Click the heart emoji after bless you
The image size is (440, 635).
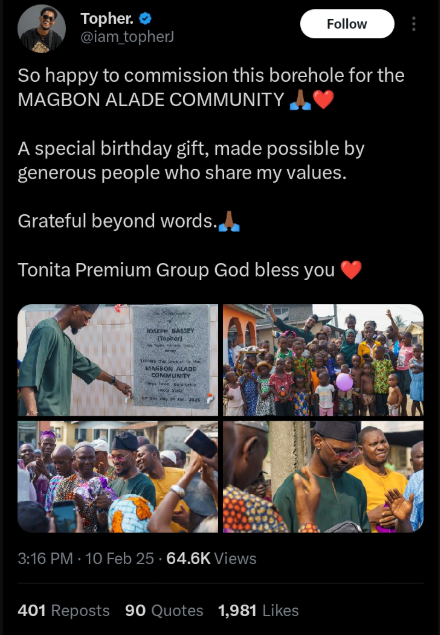coord(351,270)
